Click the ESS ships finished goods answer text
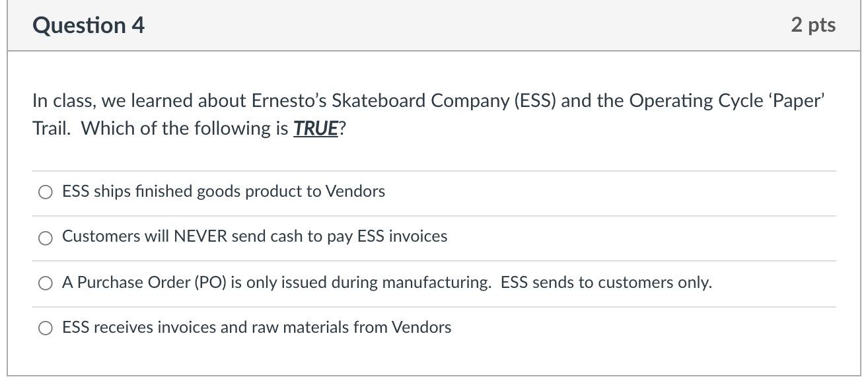Screen dimensions: 868x383 pyautogui.click(x=223, y=191)
